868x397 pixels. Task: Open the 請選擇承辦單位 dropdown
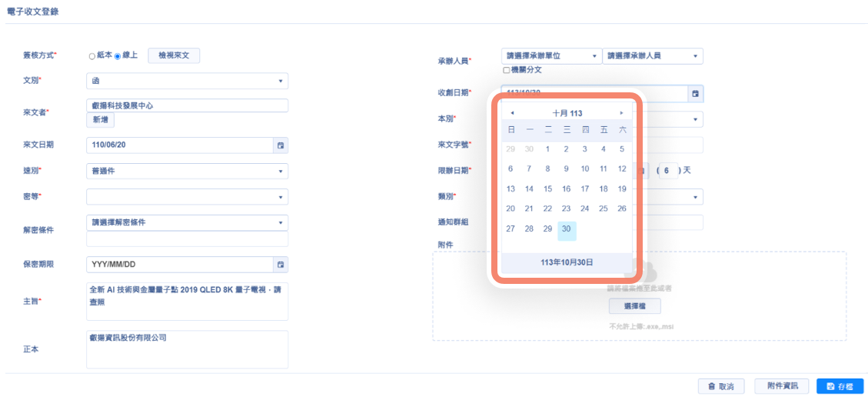click(550, 56)
